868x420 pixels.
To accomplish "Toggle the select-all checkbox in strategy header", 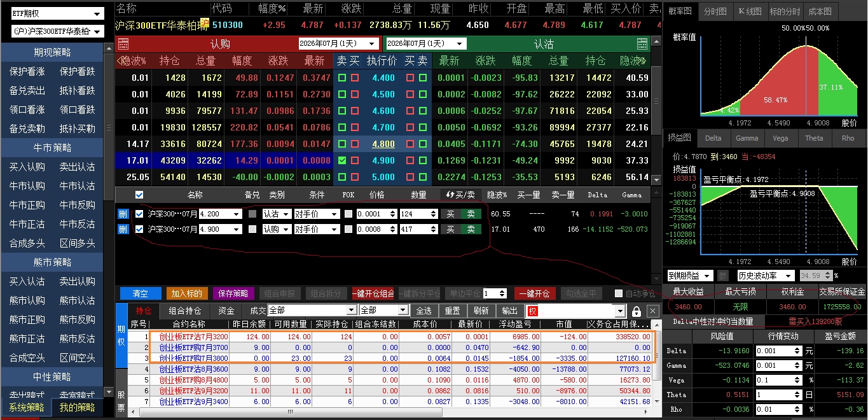I will click(x=139, y=195).
